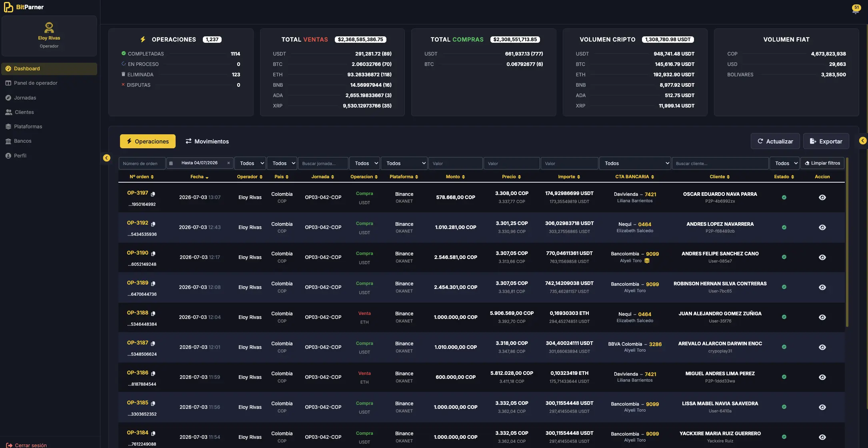Copy order number OP-3192
Image resolution: width=868 pixels, height=448 pixels.
pos(153,224)
